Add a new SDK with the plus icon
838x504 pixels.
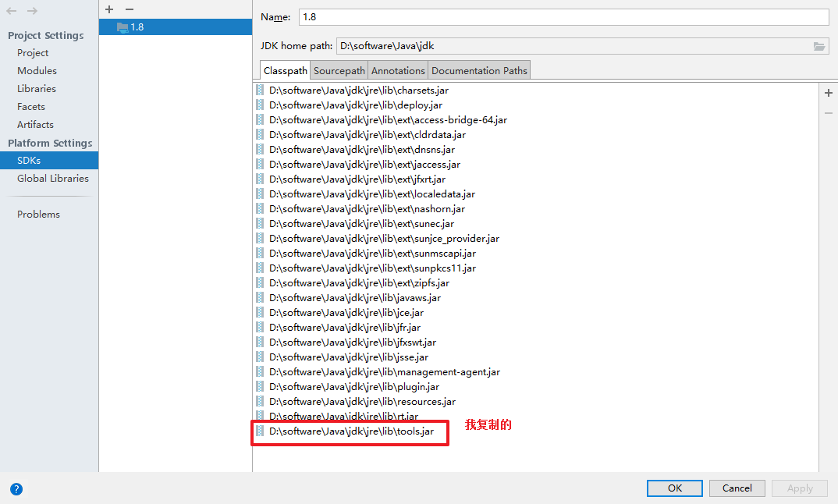[x=109, y=9]
